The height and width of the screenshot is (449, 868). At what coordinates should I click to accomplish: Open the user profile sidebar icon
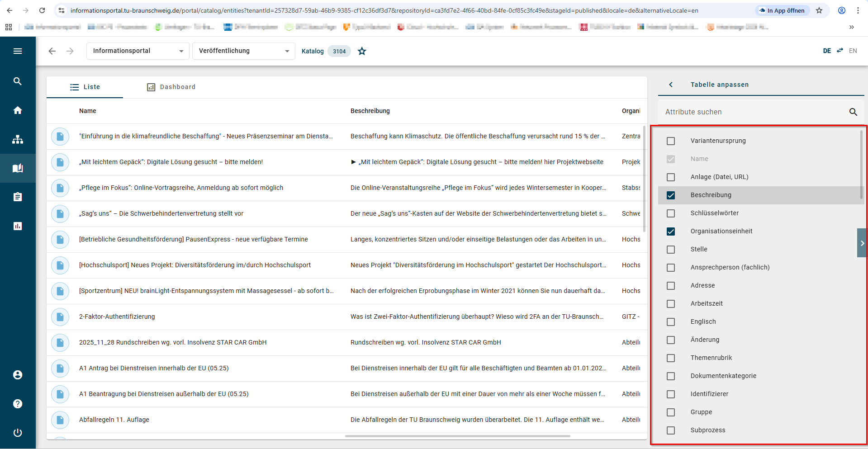click(18, 375)
